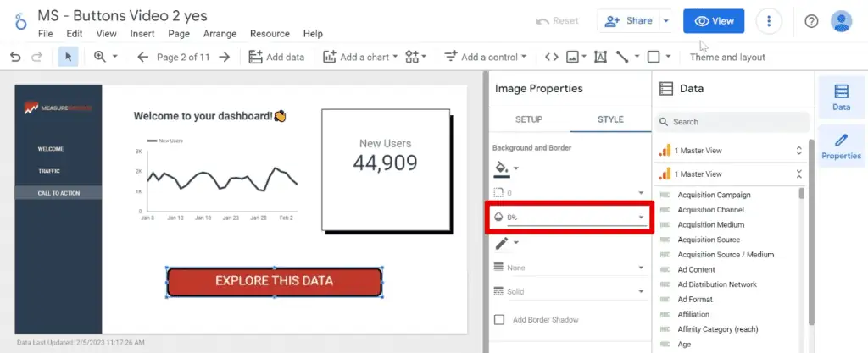Enable the Add Border Shadow checkbox
The height and width of the screenshot is (353, 868).
coord(499,319)
